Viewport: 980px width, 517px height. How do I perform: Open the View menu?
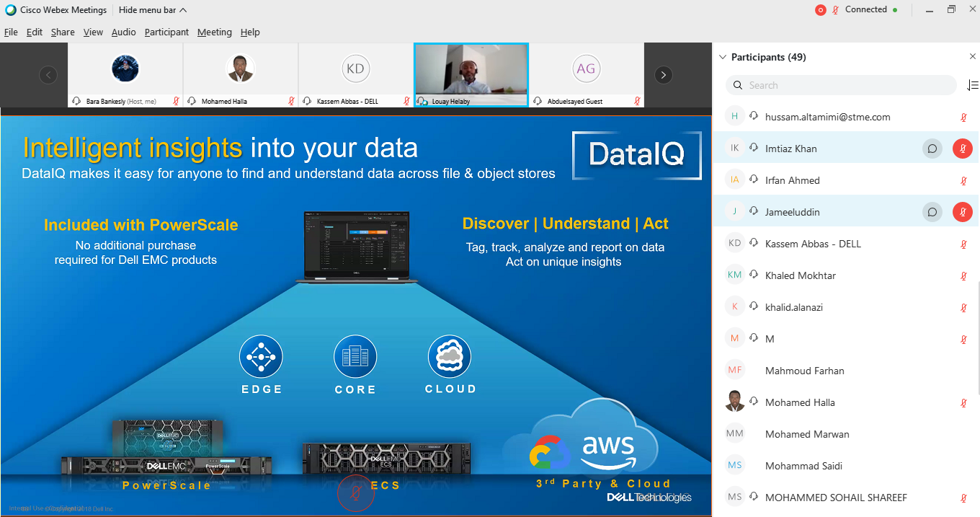coord(93,32)
